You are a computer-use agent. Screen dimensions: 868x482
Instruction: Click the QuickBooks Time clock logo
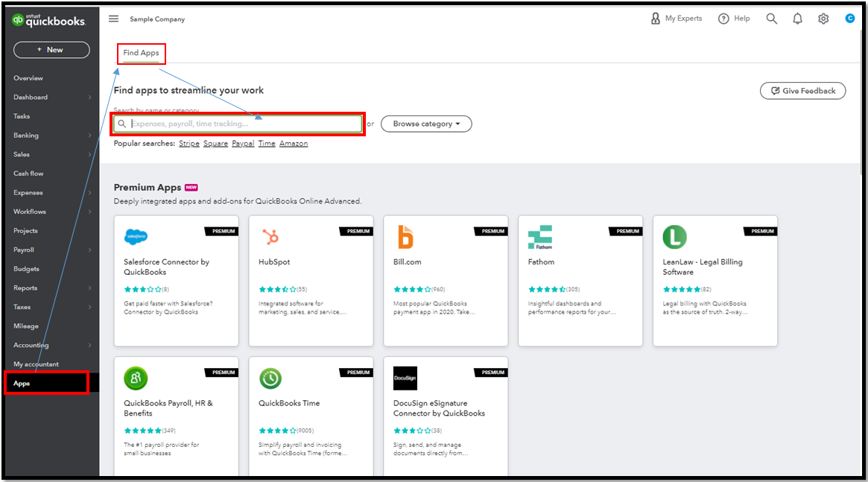pyautogui.click(x=270, y=378)
